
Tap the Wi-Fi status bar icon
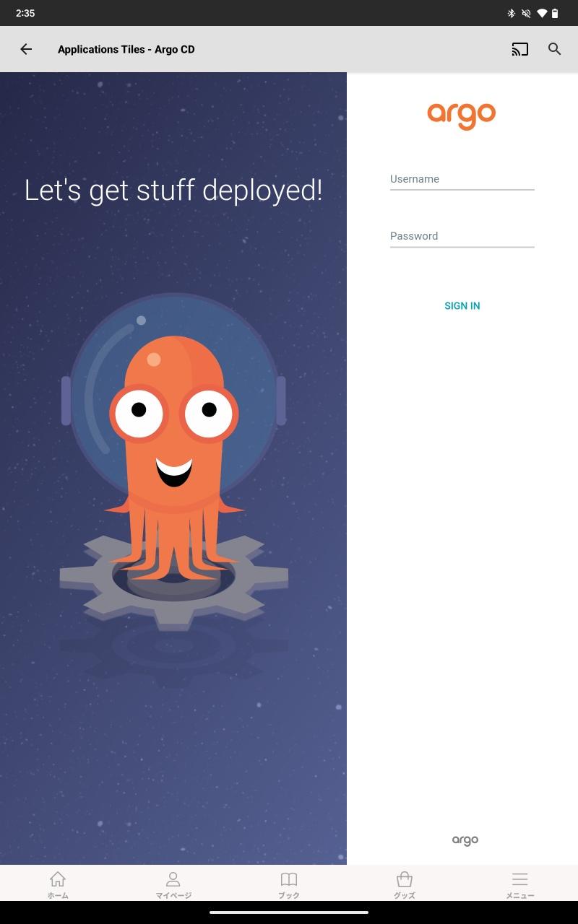542,13
